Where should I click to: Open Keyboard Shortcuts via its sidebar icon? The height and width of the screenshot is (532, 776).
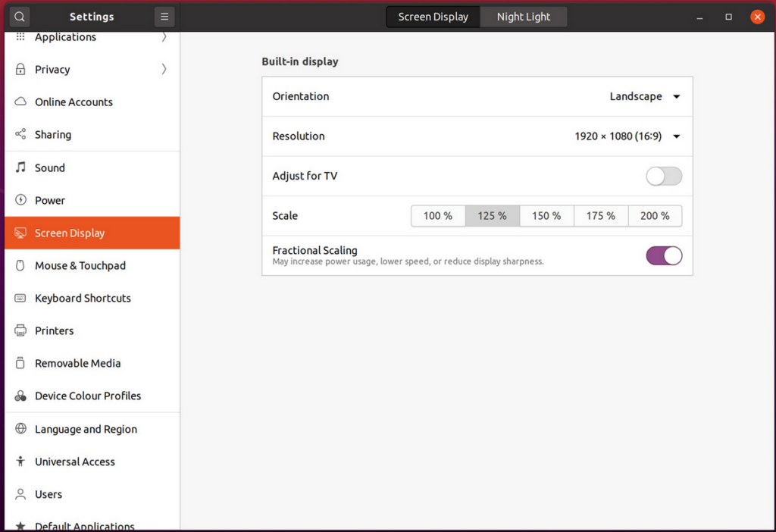[19, 298]
